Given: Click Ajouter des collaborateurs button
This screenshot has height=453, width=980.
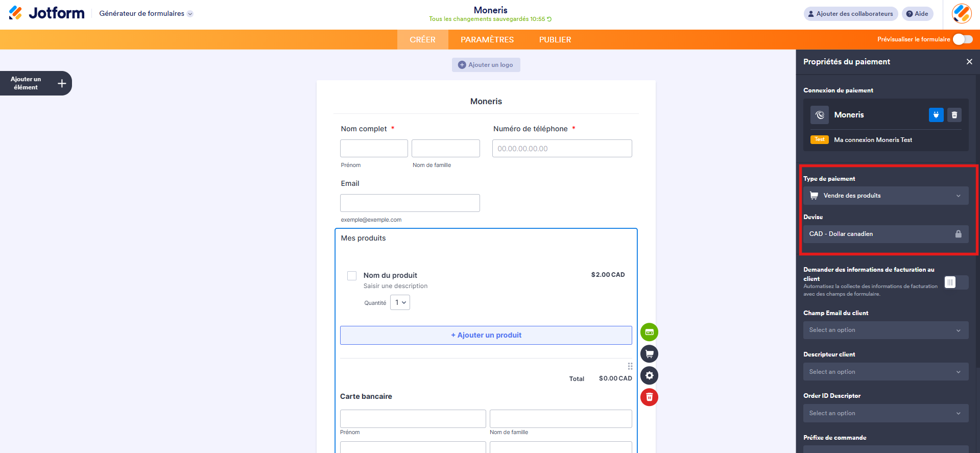Looking at the screenshot, I should coord(851,14).
